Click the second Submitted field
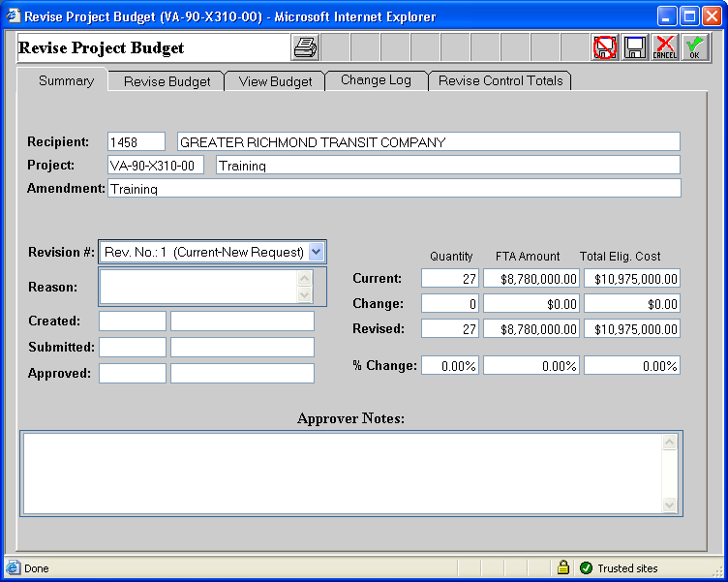728x582 pixels. pyautogui.click(x=242, y=347)
